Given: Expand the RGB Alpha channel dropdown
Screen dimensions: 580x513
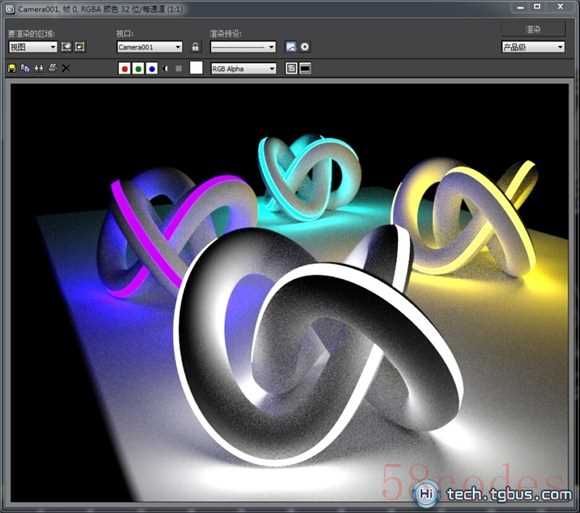Looking at the screenshot, I should [x=244, y=68].
